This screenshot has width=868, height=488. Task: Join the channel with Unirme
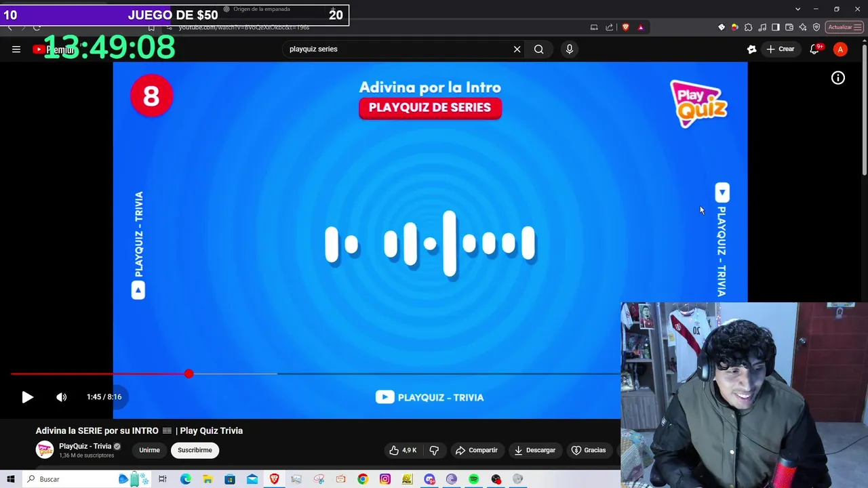click(x=149, y=450)
